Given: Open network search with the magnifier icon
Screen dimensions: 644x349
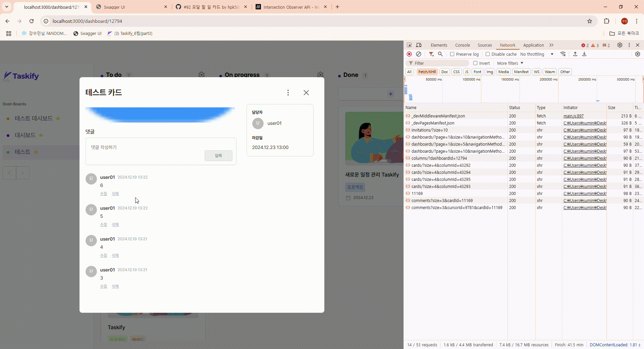Looking at the screenshot, I should pyautogui.click(x=440, y=54).
